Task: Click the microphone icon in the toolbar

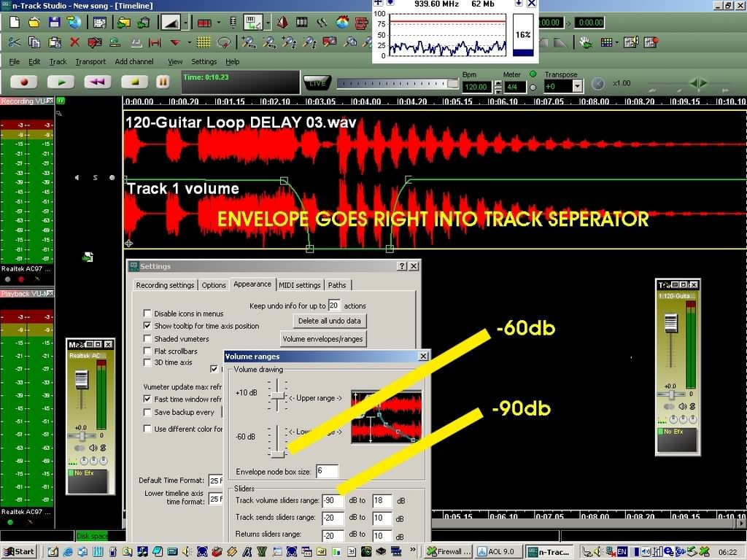Action: pos(233,23)
